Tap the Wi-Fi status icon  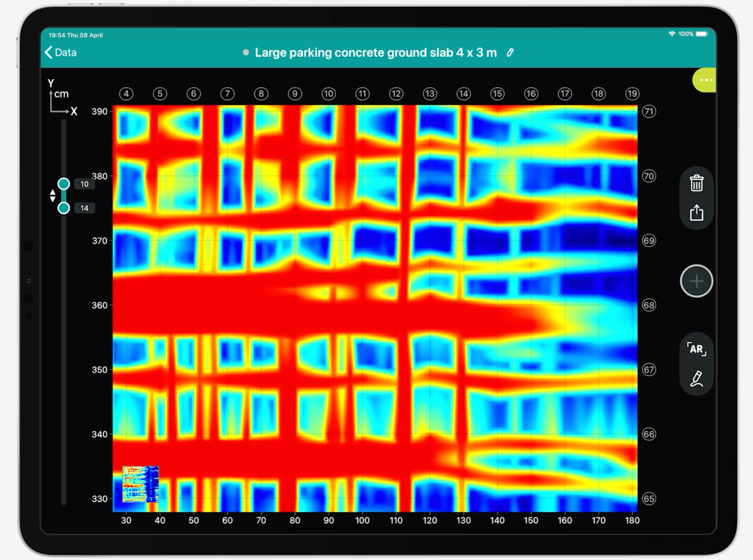pos(671,34)
